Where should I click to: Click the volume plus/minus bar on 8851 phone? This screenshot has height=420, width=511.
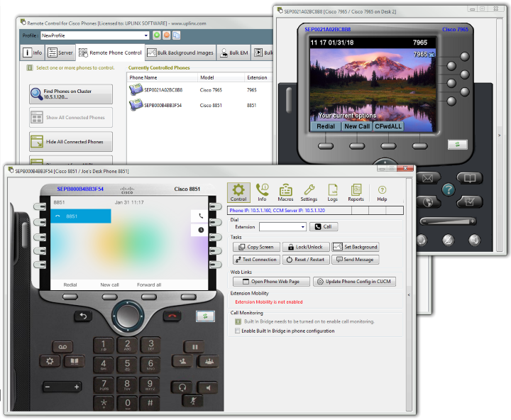point(62,387)
